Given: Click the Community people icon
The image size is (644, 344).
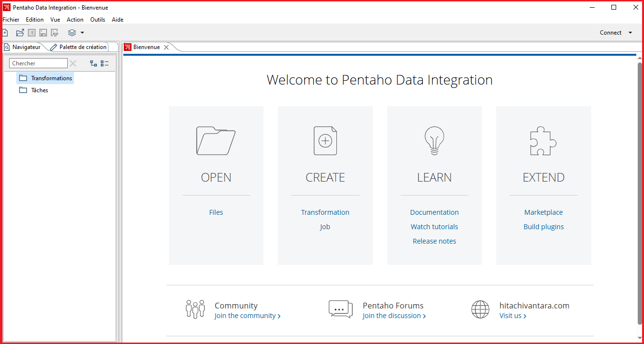Looking at the screenshot, I should (195, 309).
